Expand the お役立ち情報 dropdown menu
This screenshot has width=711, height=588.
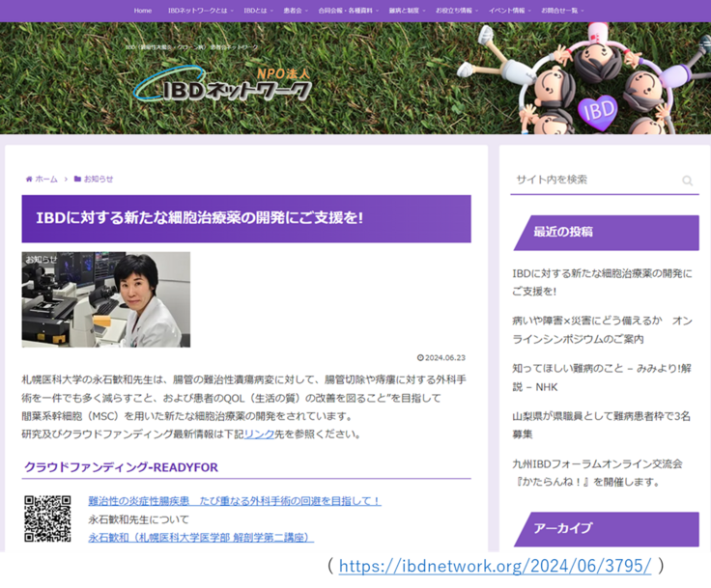click(457, 11)
